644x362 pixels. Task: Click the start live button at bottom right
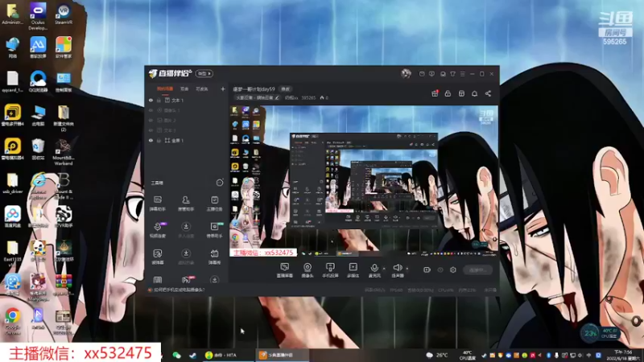tap(478, 269)
